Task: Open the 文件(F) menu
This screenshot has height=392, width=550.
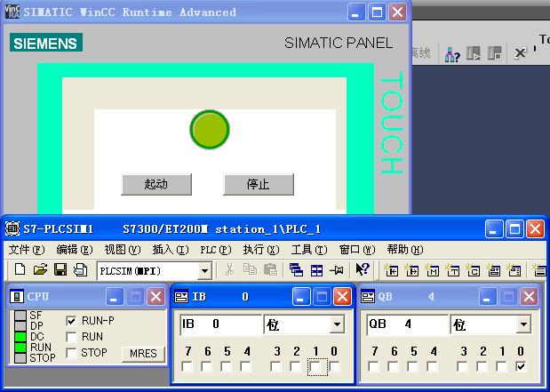Action: click(x=27, y=250)
